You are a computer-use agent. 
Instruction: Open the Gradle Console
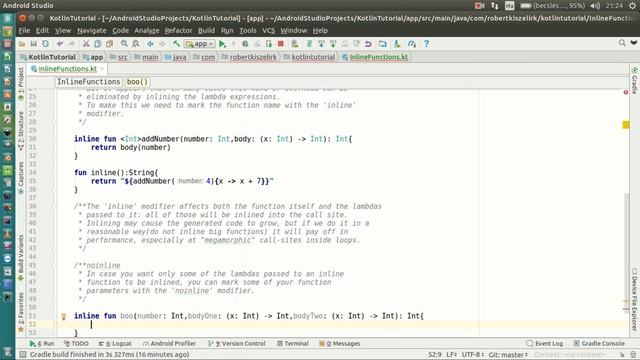599,344
